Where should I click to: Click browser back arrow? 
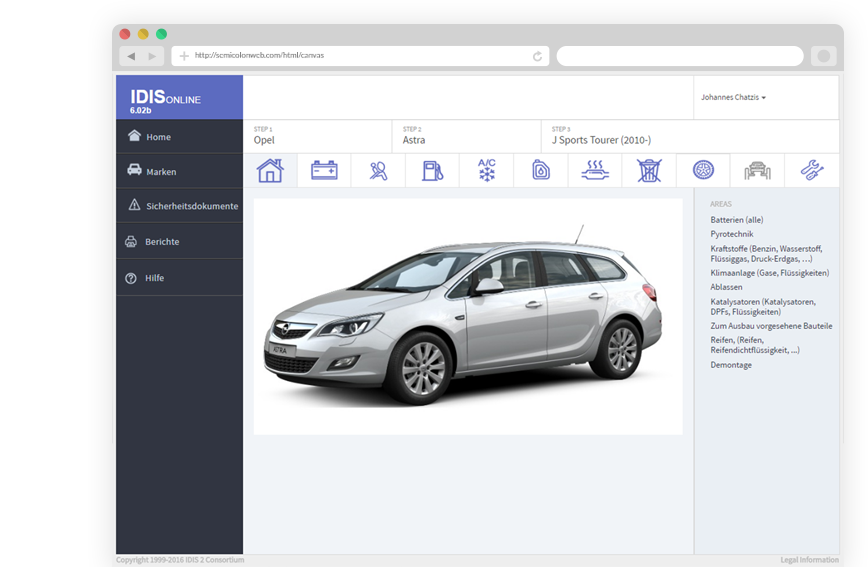(131, 56)
